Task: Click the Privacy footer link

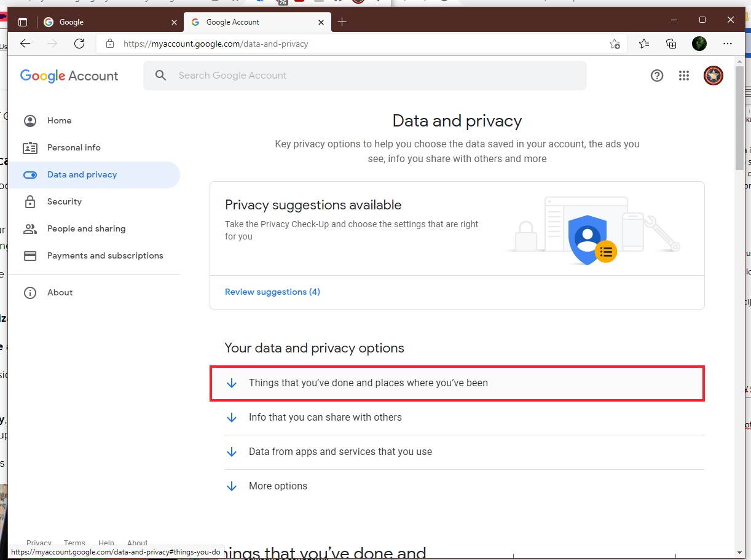Action: coord(39,543)
